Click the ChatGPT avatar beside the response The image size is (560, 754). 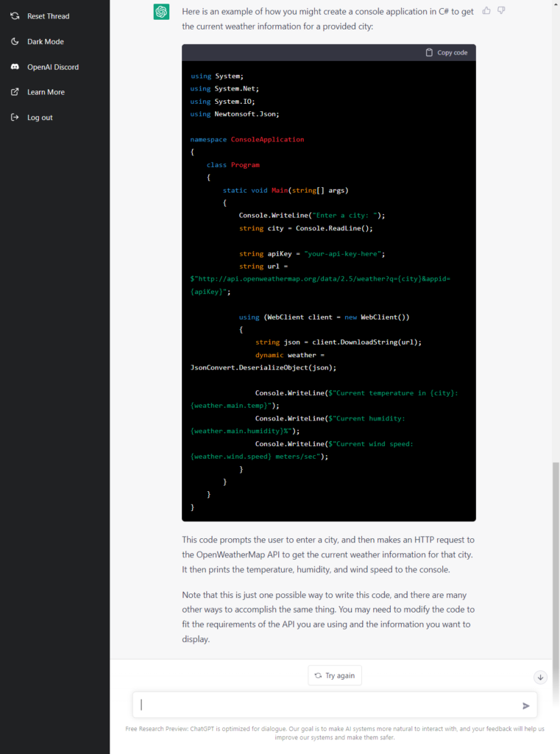coord(161,12)
